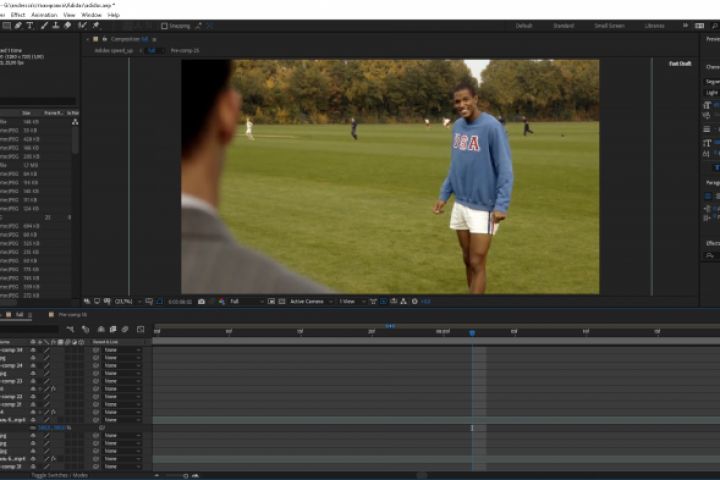Screen dimensions: 720x480
Task: Open the Graph Editor from the timeline
Action: 140,329
